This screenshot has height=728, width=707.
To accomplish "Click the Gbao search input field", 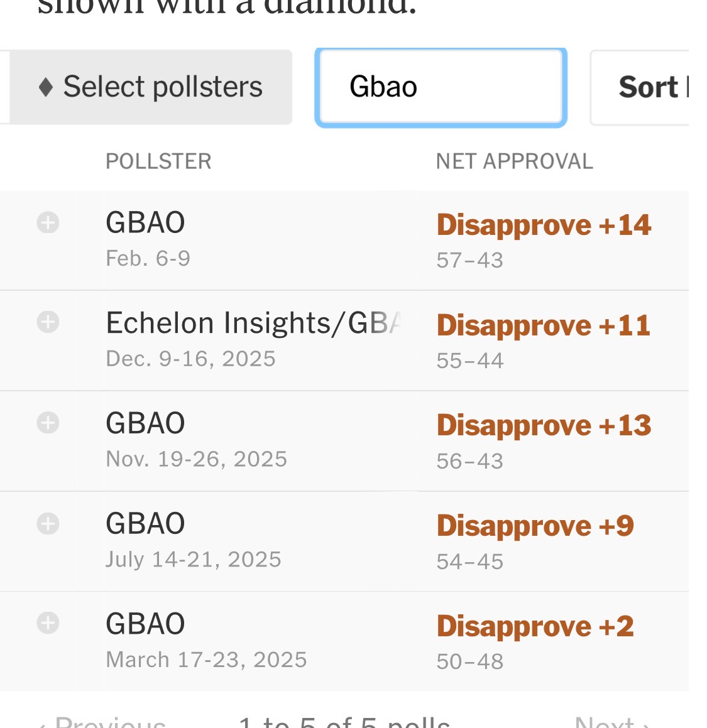I will 440,87.
